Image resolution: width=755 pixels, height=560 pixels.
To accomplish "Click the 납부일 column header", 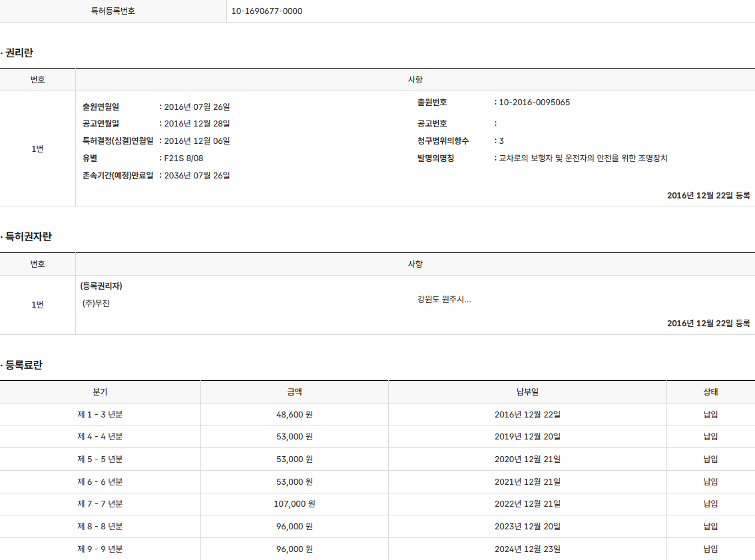I will tap(527, 392).
